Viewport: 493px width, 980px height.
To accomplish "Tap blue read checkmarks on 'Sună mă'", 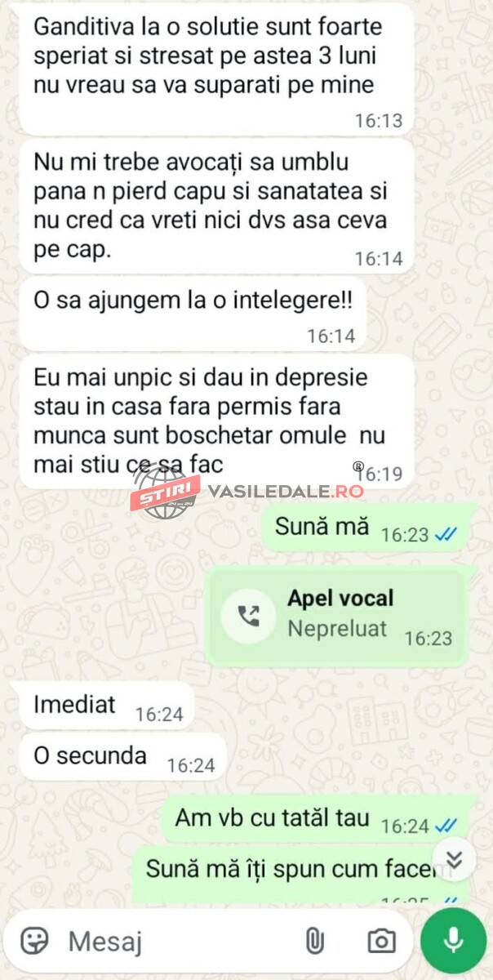I will tap(446, 535).
